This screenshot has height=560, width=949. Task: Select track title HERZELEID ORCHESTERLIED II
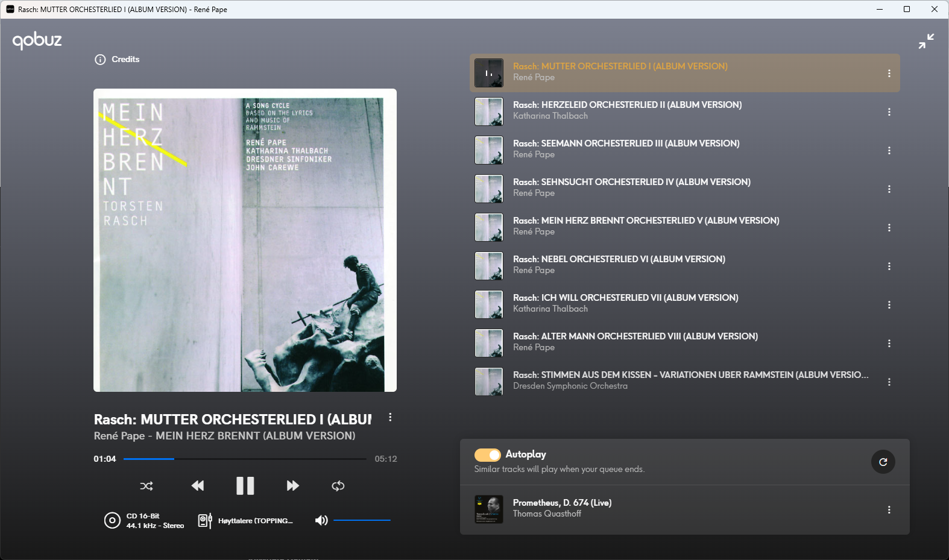628,105
